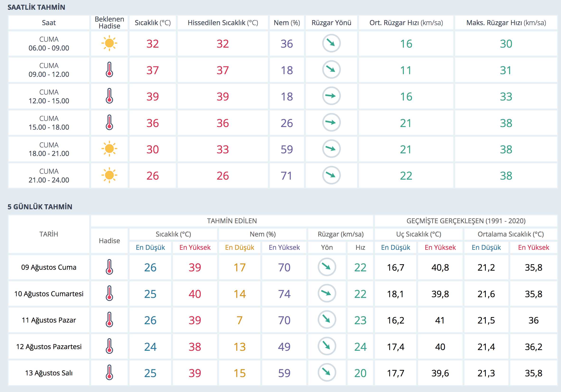Screen dimensions: 561x392
Task: Click the 12 Ağustos Pazartesi date cell
Action: click(x=49, y=346)
